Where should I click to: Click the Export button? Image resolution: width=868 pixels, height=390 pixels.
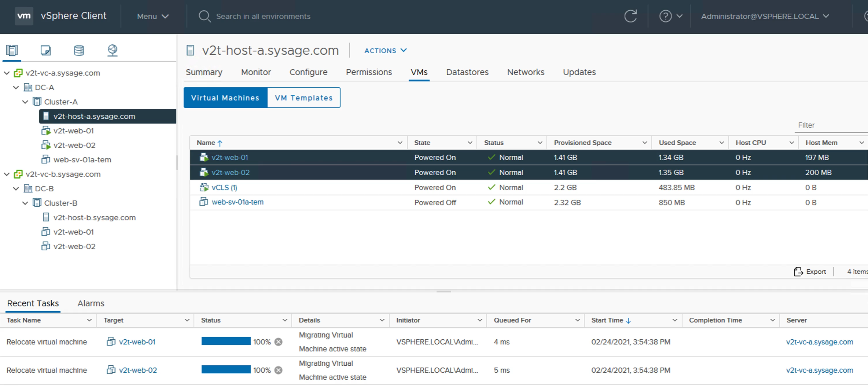click(810, 271)
